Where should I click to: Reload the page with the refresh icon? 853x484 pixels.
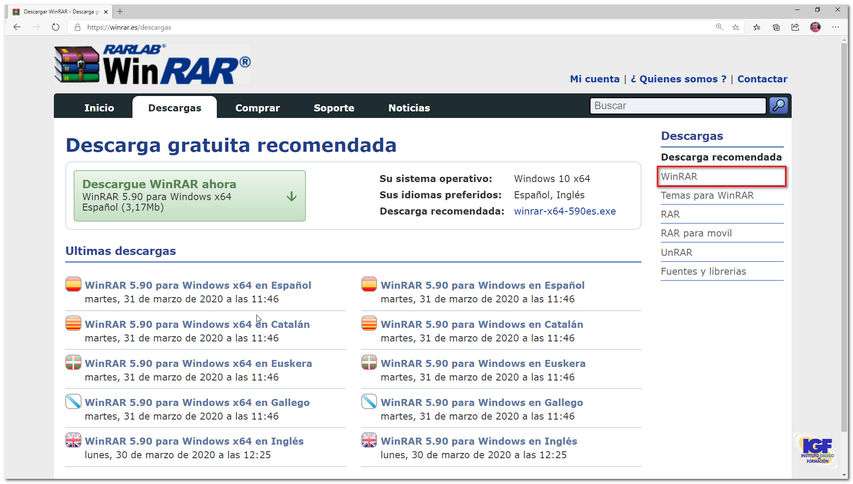coord(55,27)
